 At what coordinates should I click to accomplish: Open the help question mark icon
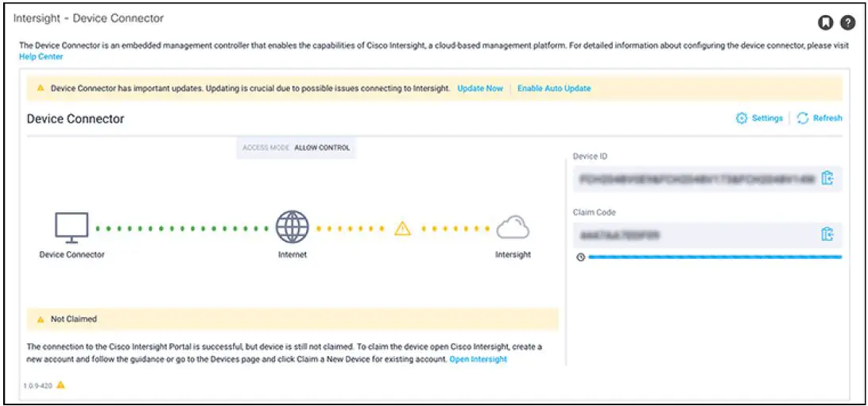point(848,23)
